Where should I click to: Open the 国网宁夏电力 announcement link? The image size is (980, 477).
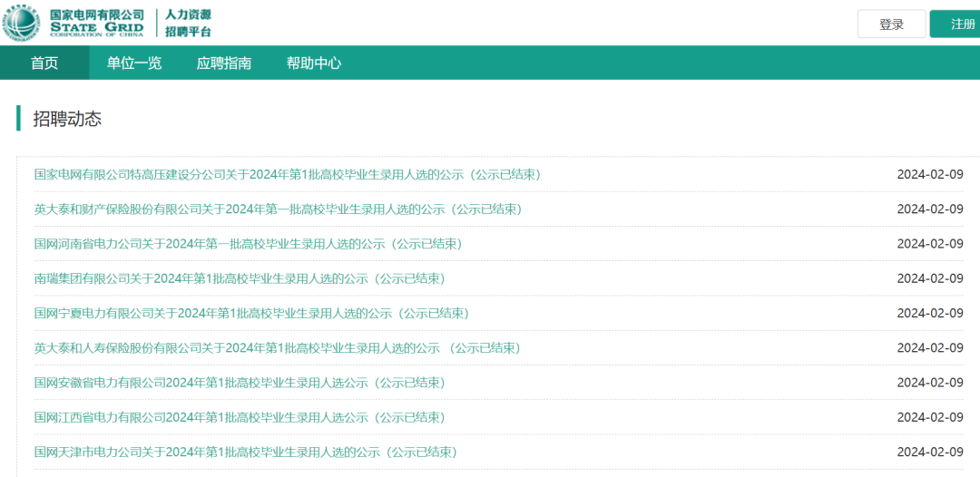[x=251, y=313]
